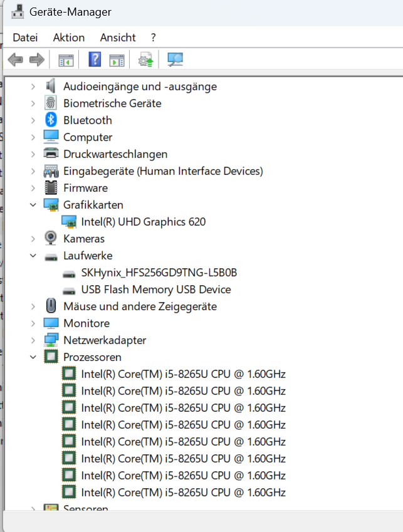Select the Druckwarteschlangen label

[x=115, y=154]
